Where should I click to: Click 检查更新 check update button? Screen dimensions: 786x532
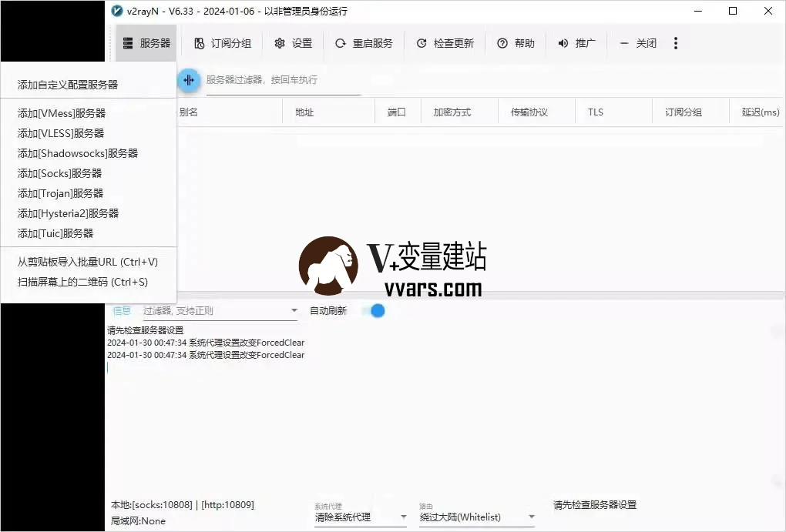pyautogui.click(x=445, y=44)
